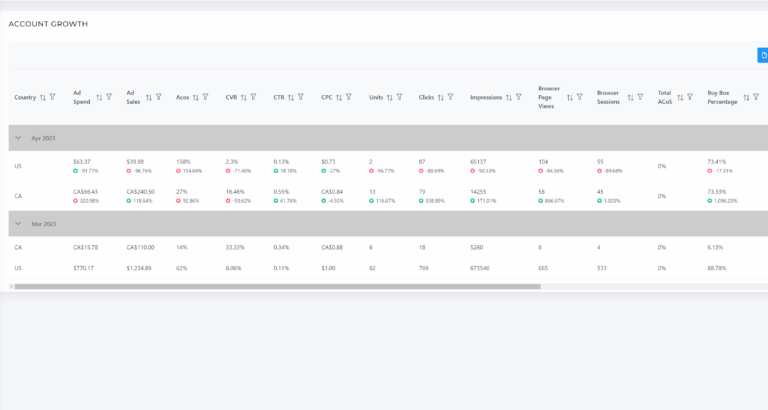Sort by Total ACoS column
This screenshot has width=768, height=410.
click(680, 97)
